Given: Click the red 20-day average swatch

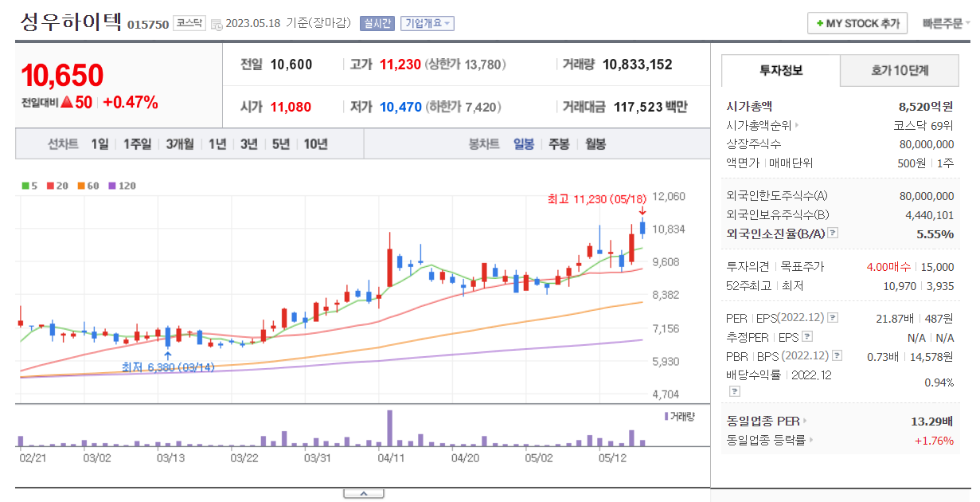Looking at the screenshot, I should (x=49, y=186).
